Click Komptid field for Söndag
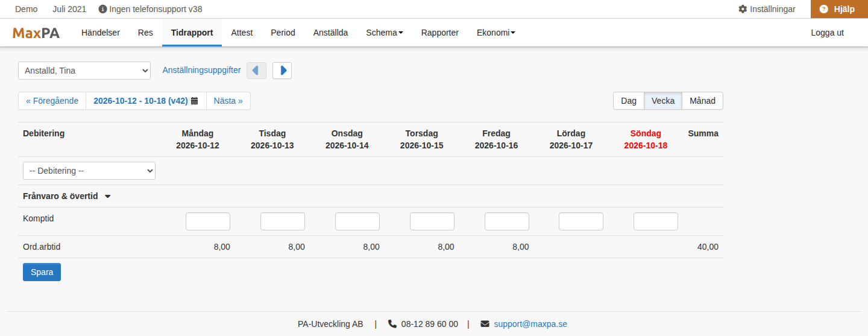 pyautogui.click(x=656, y=221)
